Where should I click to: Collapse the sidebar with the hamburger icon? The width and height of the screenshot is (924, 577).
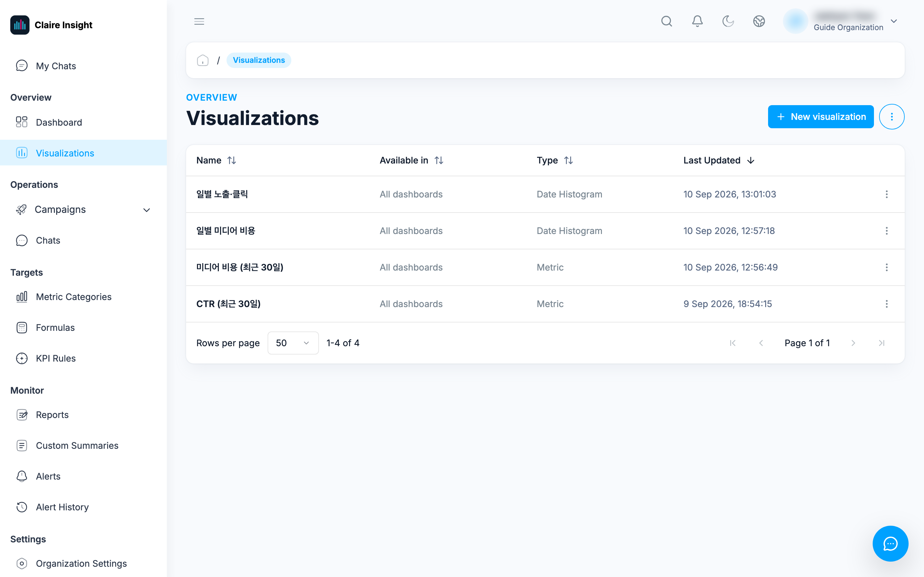(x=199, y=21)
